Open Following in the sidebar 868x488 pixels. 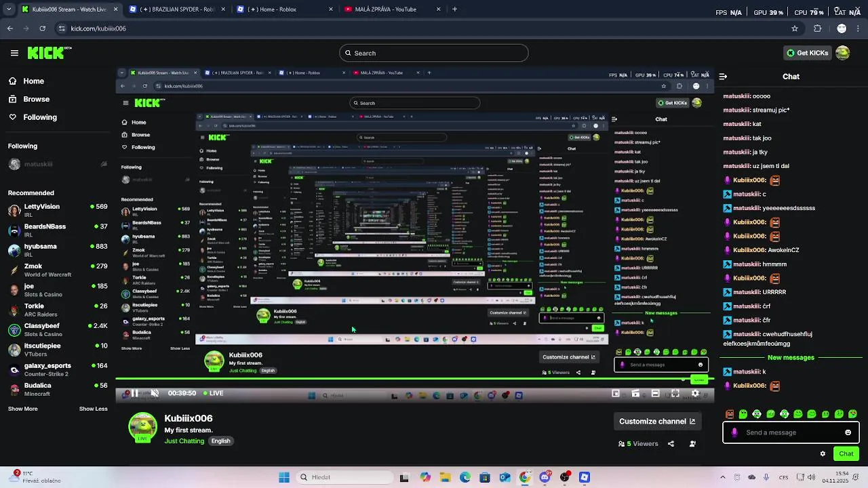click(33, 117)
